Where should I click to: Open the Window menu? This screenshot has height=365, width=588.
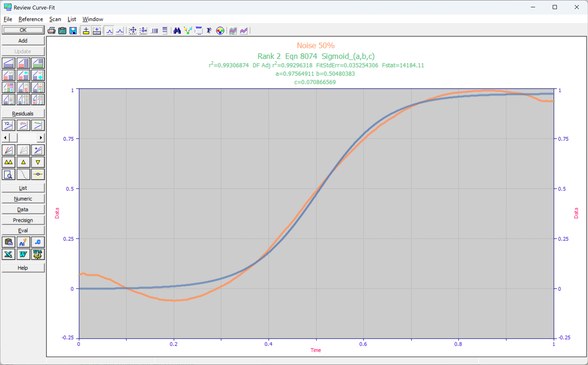click(x=93, y=19)
